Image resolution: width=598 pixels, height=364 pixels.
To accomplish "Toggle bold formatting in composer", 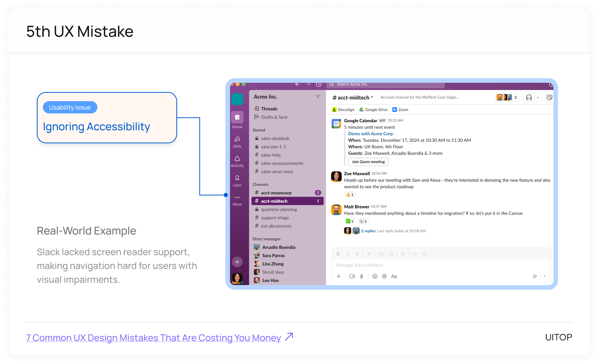I will click(338, 254).
